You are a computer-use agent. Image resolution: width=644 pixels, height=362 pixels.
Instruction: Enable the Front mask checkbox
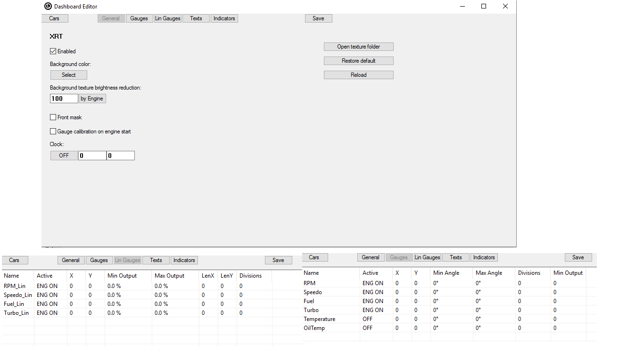53,117
